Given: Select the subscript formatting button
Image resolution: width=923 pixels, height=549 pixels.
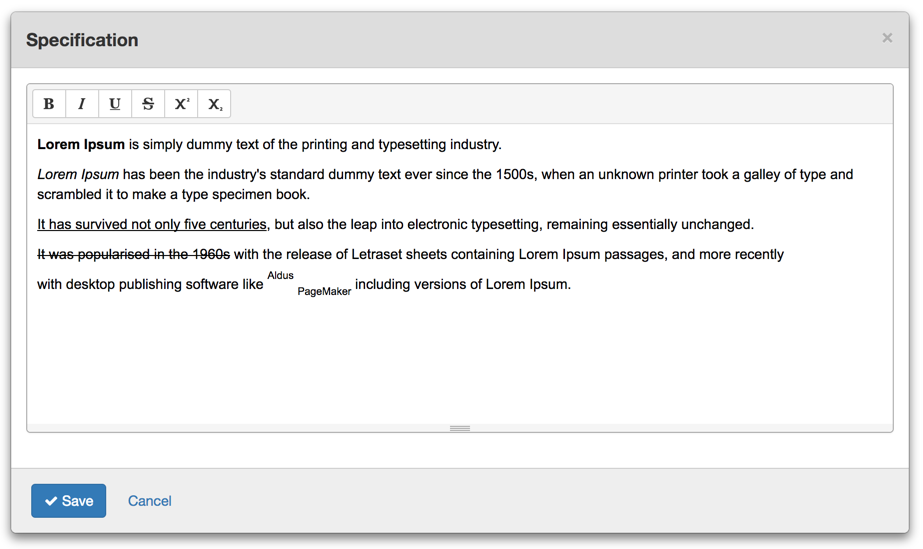Looking at the screenshot, I should pos(214,104).
